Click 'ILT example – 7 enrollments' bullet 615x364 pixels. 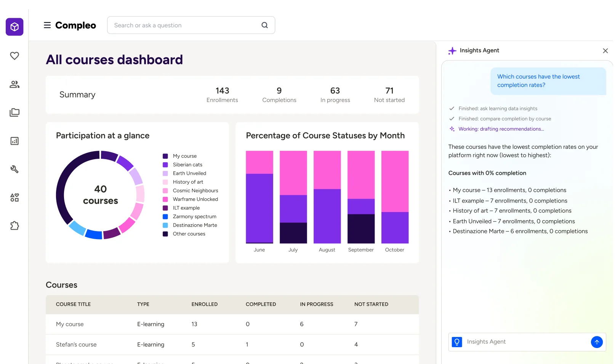(510, 201)
